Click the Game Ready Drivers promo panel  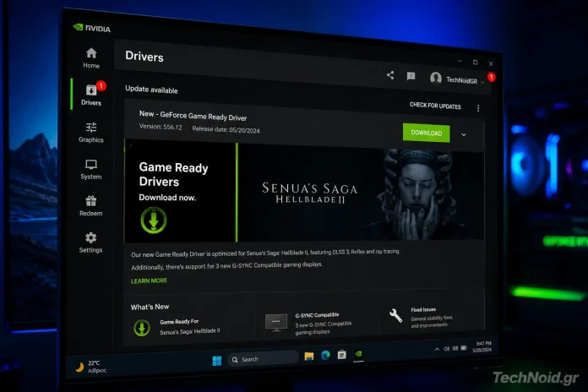[181, 191]
